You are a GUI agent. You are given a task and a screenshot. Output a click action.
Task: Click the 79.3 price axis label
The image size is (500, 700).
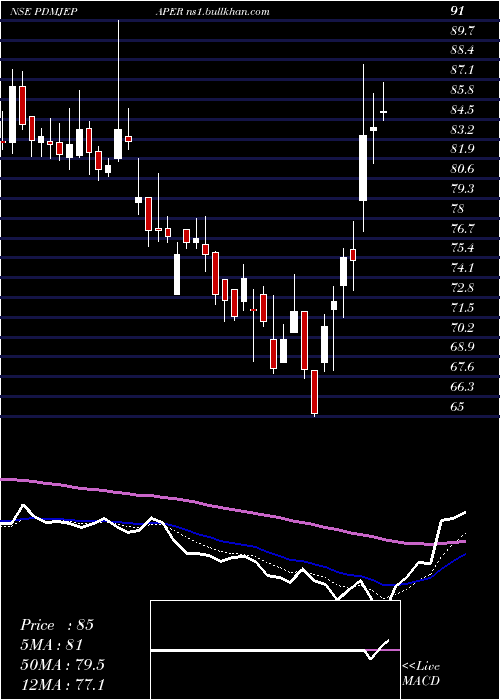pyautogui.click(x=462, y=189)
